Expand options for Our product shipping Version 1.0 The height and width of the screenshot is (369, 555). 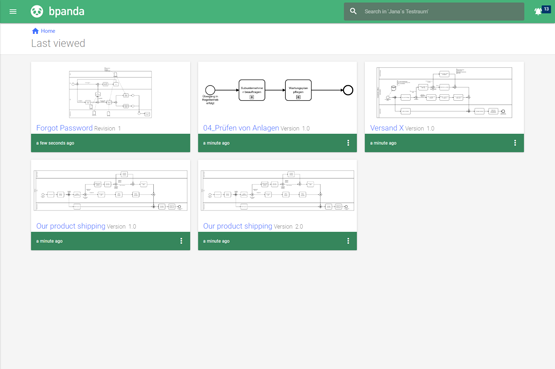click(x=181, y=241)
